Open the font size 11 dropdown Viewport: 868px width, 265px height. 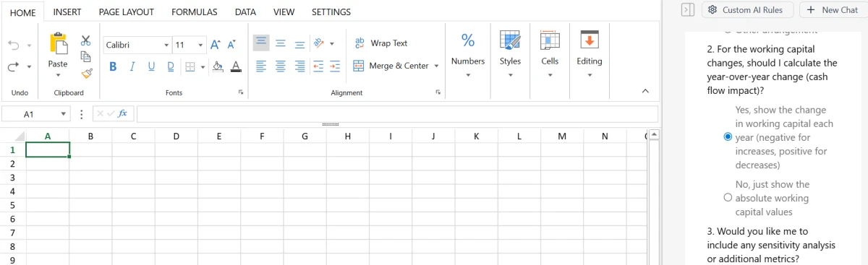tap(200, 45)
